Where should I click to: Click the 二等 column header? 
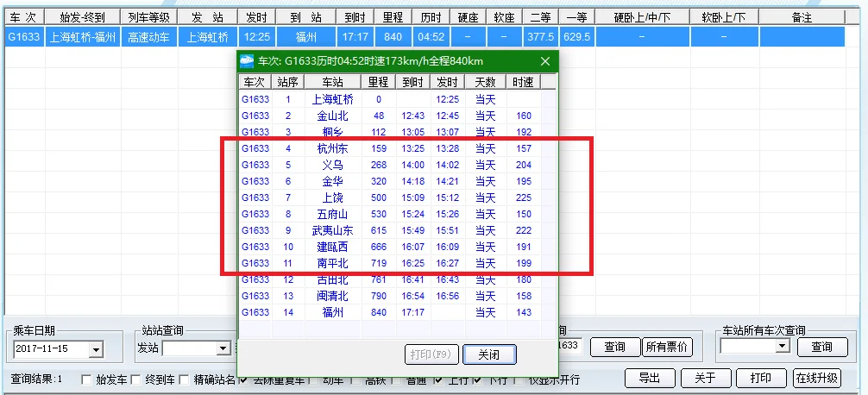541,17
